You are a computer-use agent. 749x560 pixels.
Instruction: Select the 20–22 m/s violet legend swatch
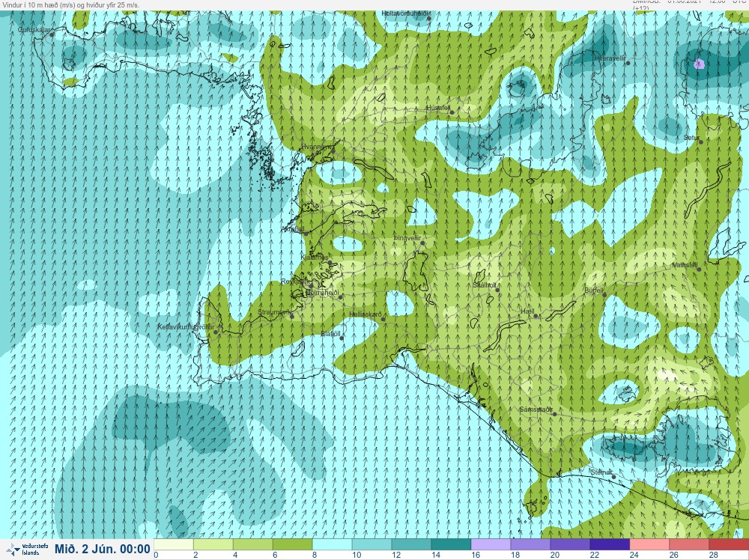coord(570,545)
